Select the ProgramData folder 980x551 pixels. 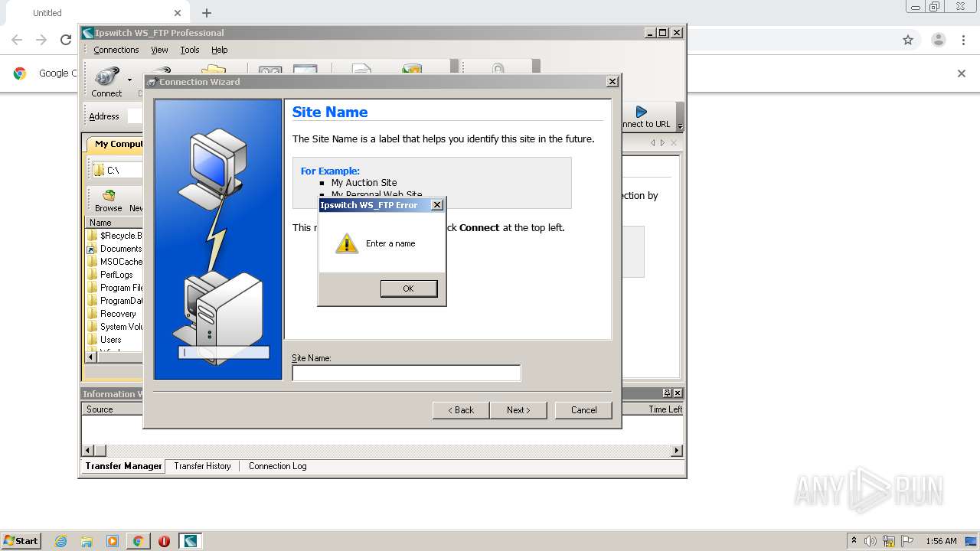coord(115,301)
